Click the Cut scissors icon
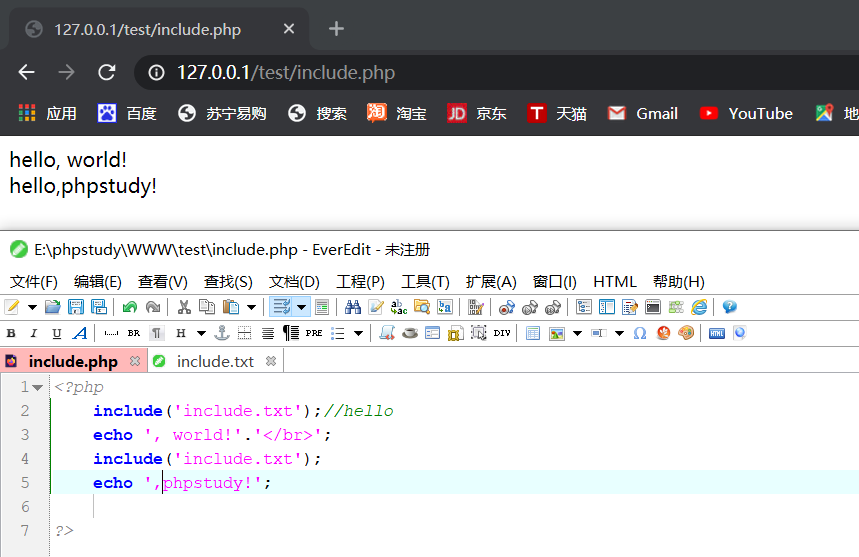 click(x=184, y=307)
